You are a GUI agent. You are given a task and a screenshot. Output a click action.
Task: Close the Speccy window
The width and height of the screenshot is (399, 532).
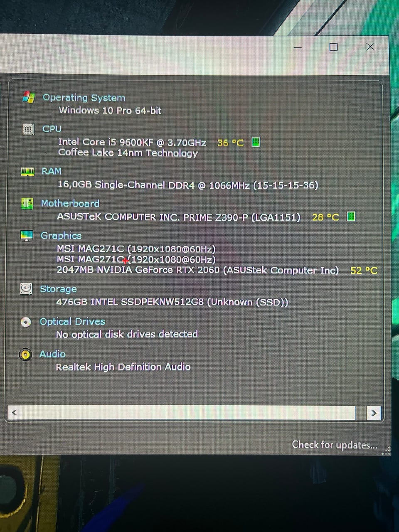pos(370,47)
